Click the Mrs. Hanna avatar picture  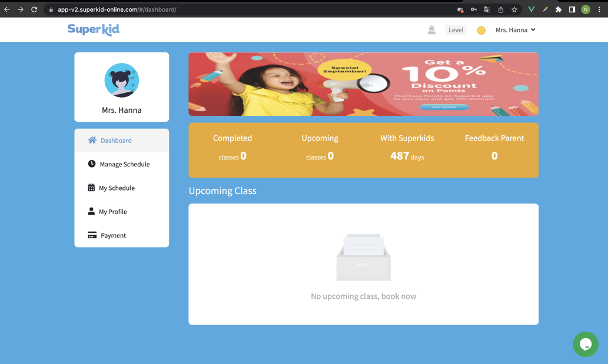click(x=122, y=80)
